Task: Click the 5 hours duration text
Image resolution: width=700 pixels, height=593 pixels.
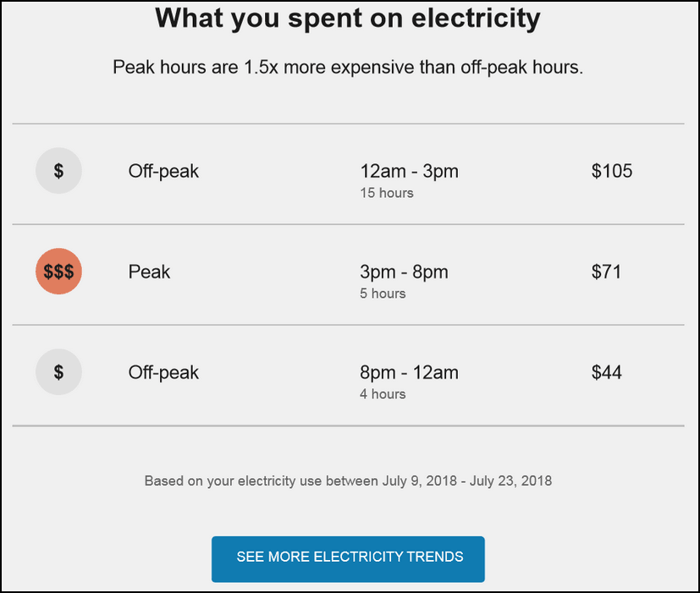Action: pyautogui.click(x=383, y=294)
